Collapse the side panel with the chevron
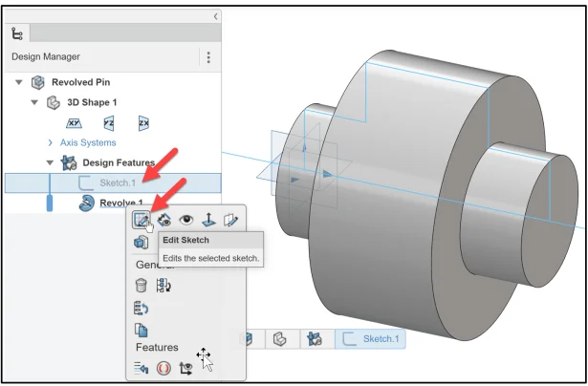The height and width of the screenshot is (386, 588). point(215,16)
